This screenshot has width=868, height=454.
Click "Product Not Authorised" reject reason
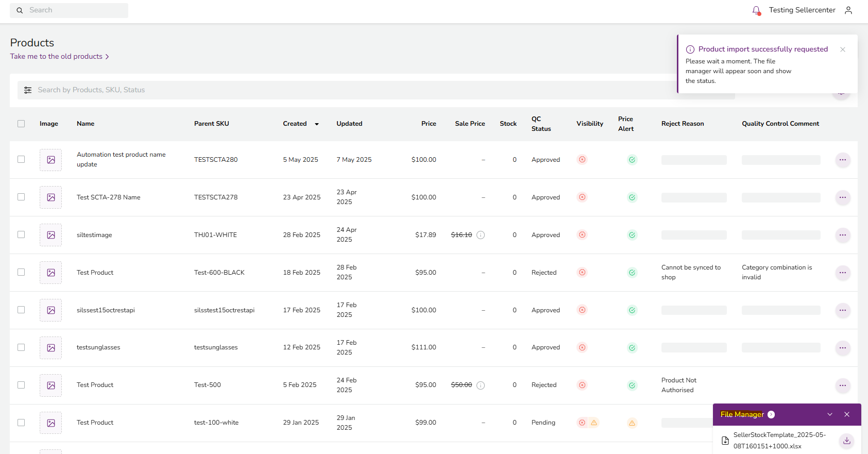[679, 385]
